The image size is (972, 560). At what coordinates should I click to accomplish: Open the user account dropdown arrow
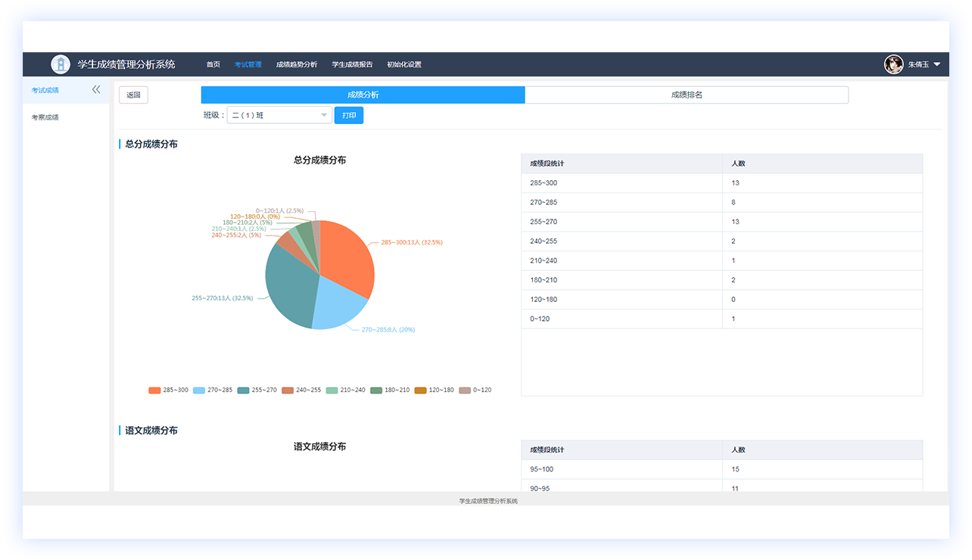click(x=937, y=64)
